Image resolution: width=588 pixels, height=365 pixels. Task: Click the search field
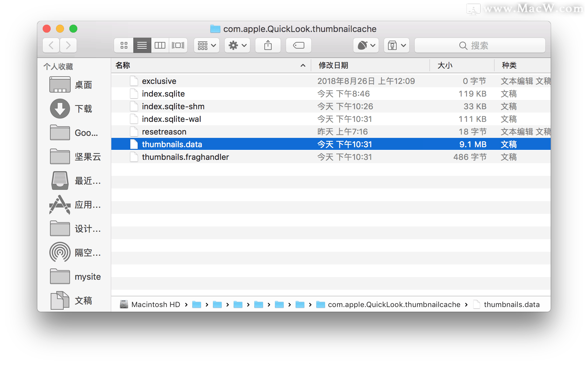pyautogui.click(x=480, y=45)
